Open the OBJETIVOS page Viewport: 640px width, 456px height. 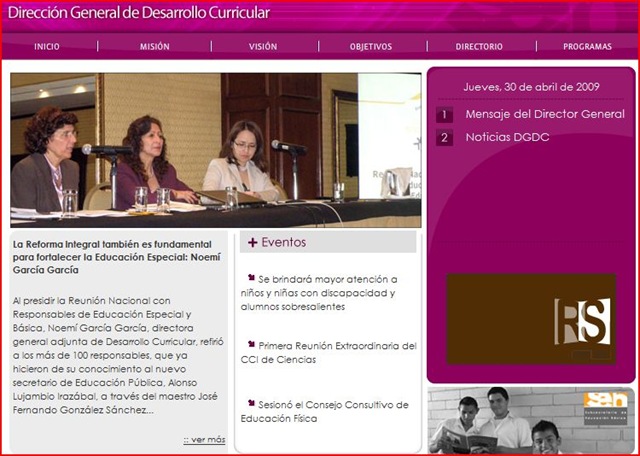371,47
